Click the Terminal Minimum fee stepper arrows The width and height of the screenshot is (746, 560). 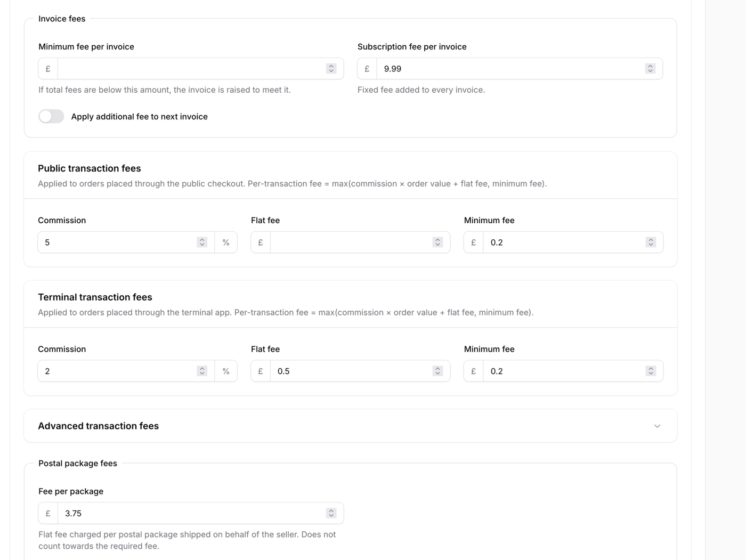651,371
